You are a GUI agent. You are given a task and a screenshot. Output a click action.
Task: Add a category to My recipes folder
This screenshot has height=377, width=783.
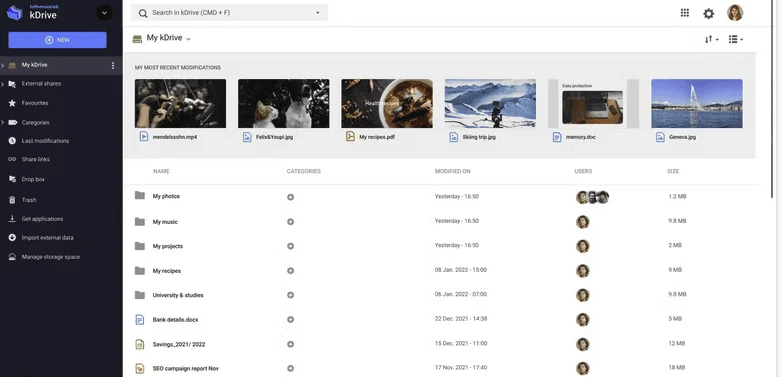tap(291, 271)
